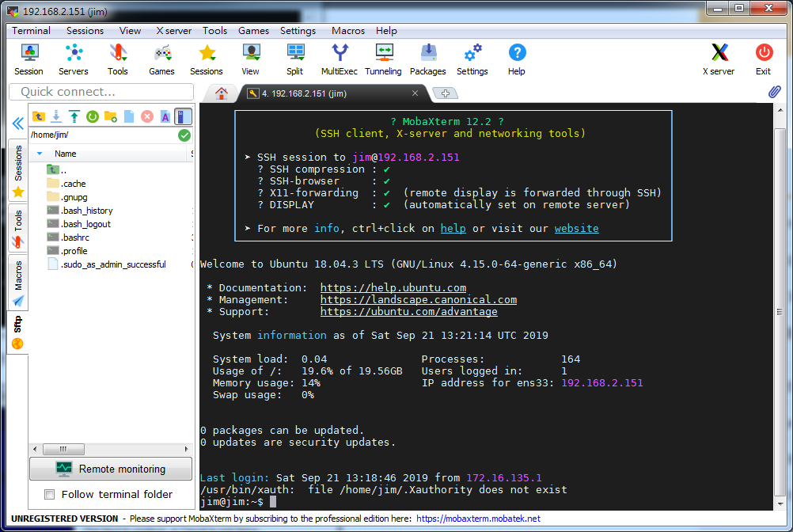Open the Games toolbar icon
This screenshot has width=793, height=532.
(161, 59)
